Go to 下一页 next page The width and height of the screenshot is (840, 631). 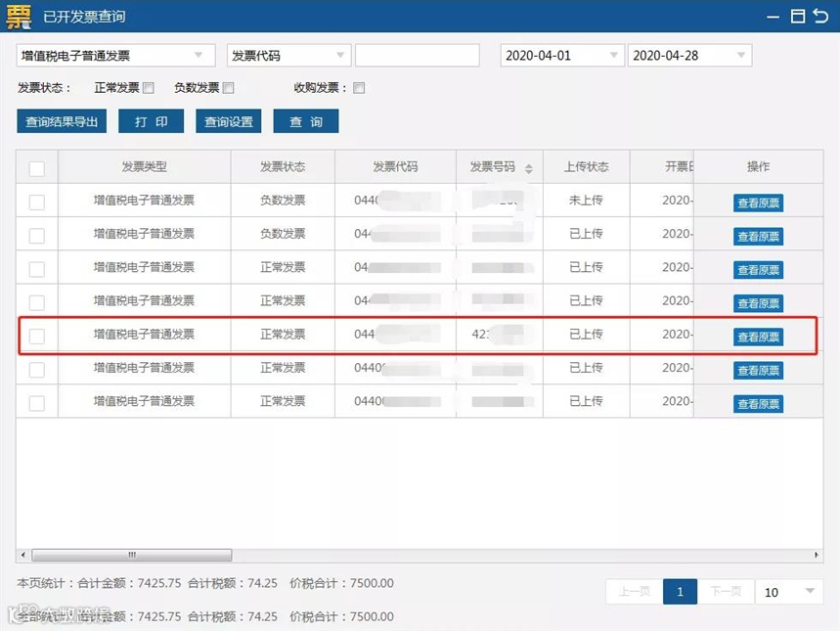coord(726,591)
